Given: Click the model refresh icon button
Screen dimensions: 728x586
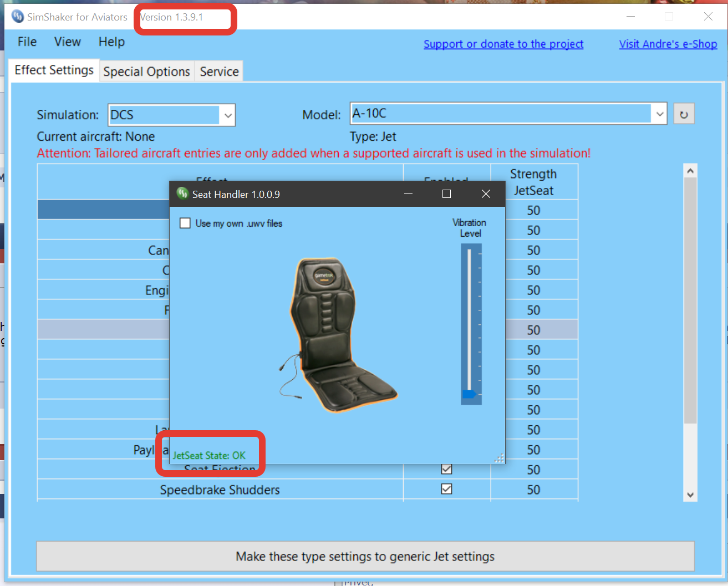Looking at the screenshot, I should [x=684, y=114].
